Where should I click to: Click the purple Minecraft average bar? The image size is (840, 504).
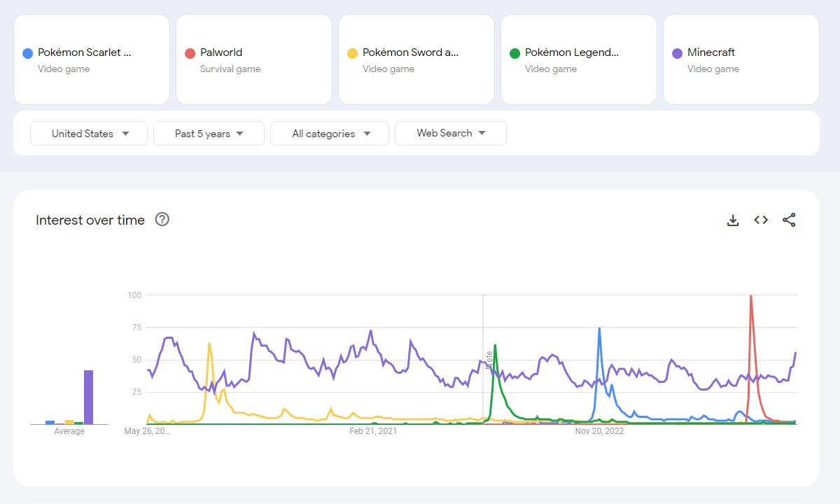point(89,397)
